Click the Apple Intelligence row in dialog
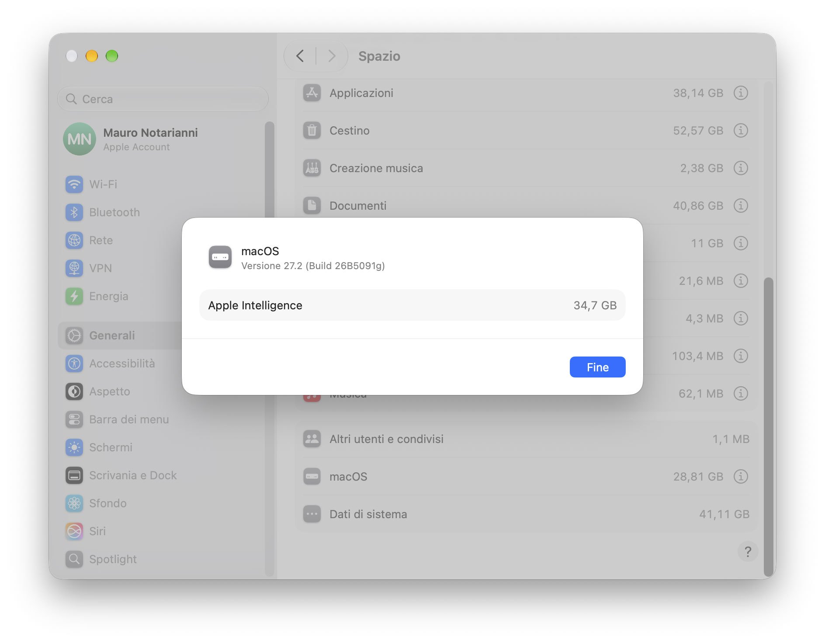 tap(412, 305)
